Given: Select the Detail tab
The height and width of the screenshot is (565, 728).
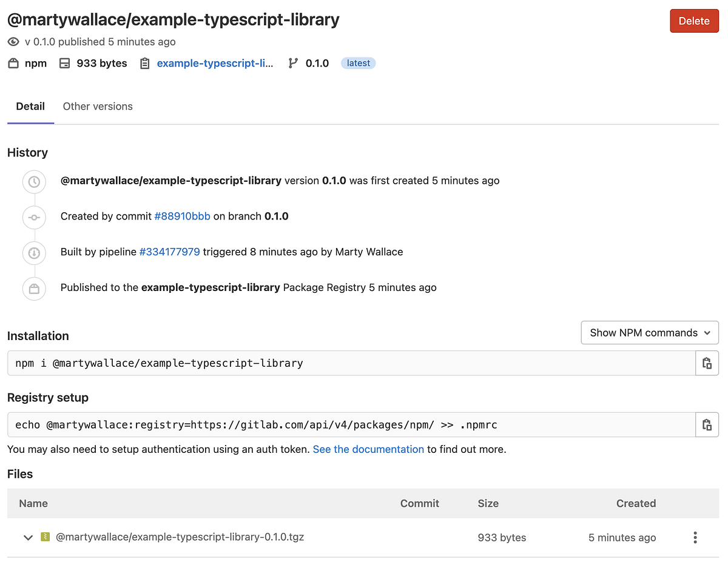Looking at the screenshot, I should point(30,106).
